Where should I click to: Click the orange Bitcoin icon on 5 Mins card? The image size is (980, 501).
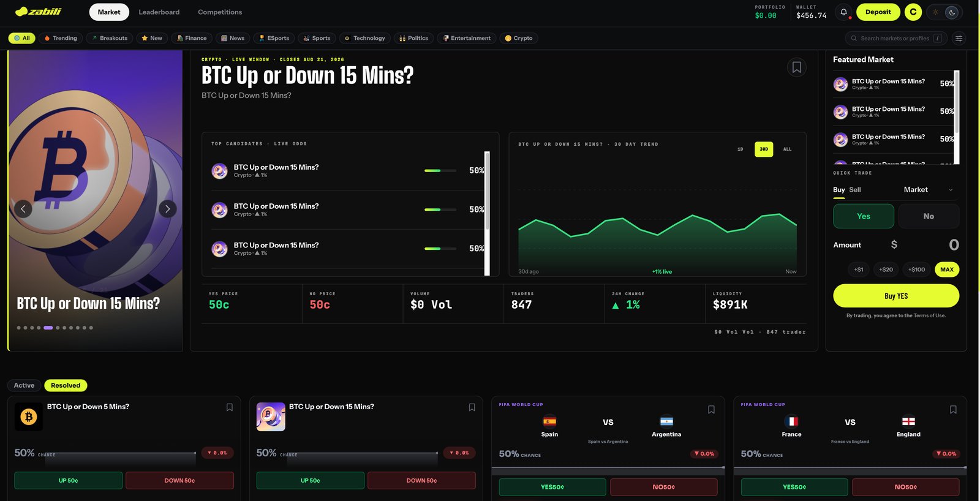(29, 417)
